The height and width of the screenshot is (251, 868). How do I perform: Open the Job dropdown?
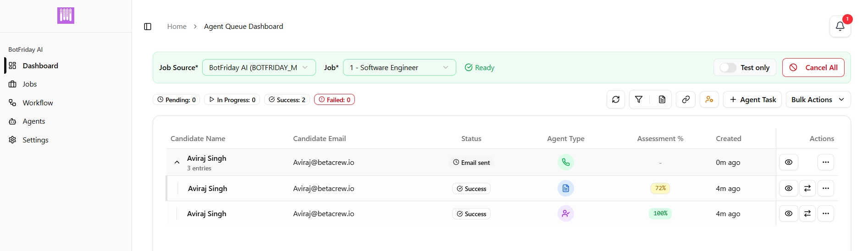399,67
